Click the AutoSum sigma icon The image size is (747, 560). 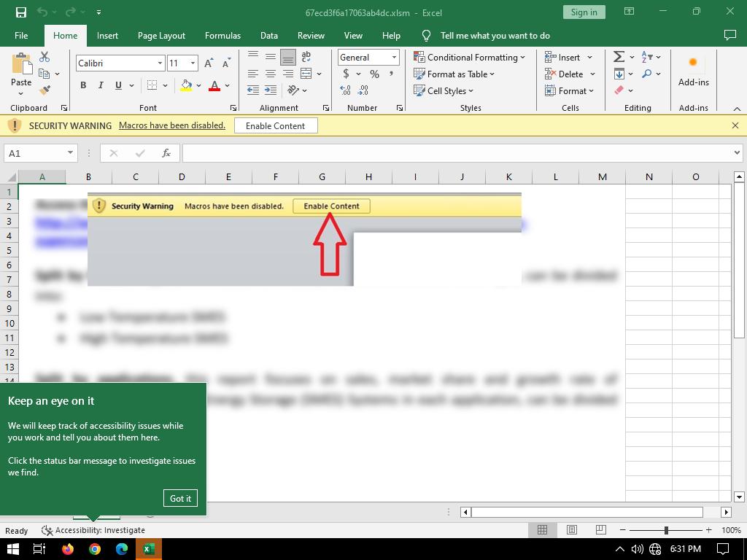tap(619, 57)
